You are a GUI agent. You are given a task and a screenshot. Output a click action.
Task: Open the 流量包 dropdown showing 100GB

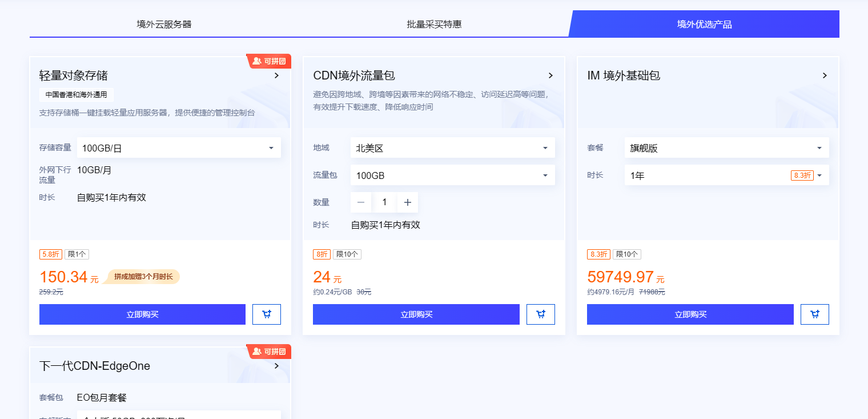[452, 175]
